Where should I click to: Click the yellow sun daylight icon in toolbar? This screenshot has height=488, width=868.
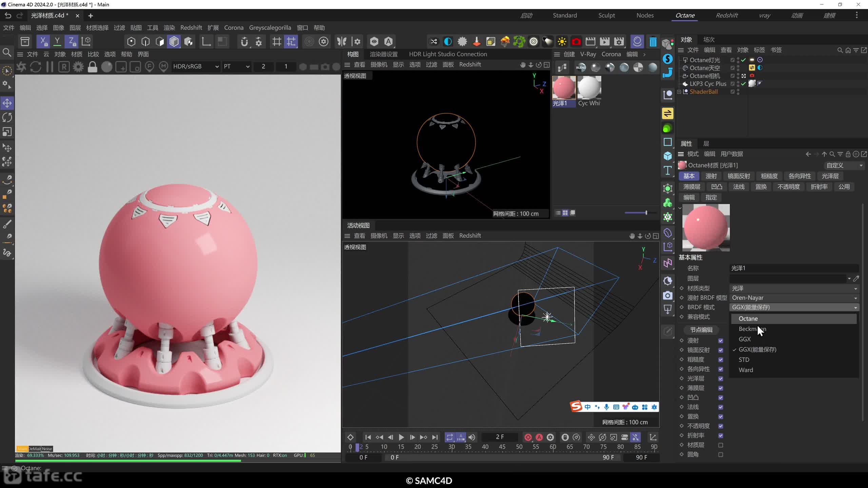coord(562,41)
